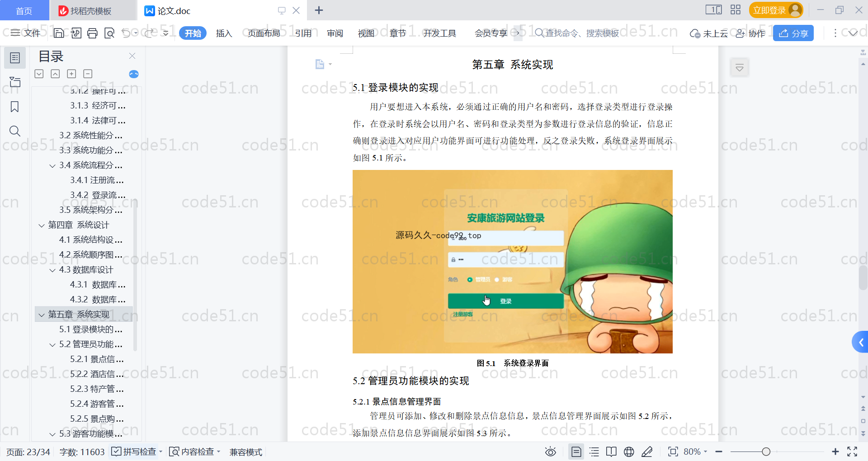Expand more ribbon tabs with the arrow
The height and width of the screenshot is (461, 868).
[x=518, y=33]
